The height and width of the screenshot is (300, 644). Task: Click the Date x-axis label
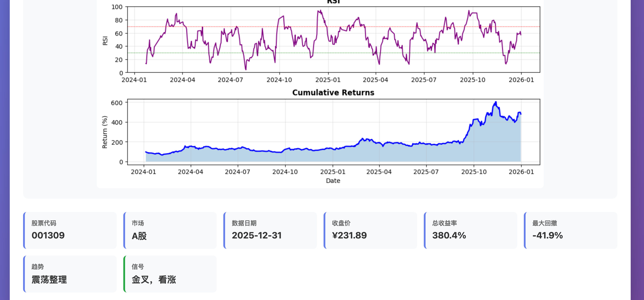tap(333, 181)
